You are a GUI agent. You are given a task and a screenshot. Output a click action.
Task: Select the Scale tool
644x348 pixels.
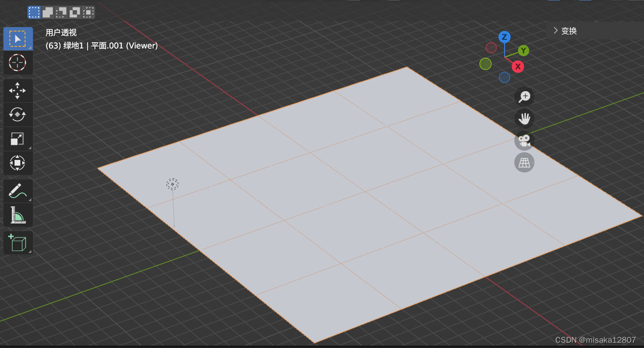(x=18, y=139)
